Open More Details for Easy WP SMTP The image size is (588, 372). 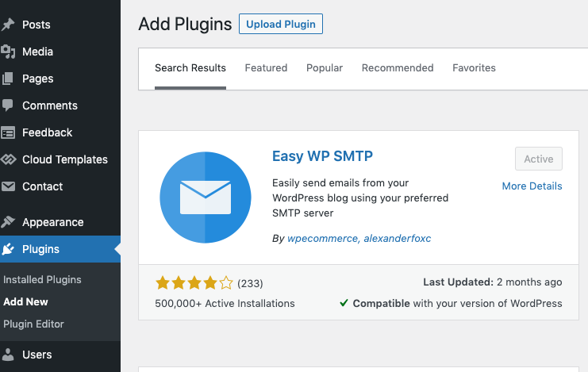[532, 186]
